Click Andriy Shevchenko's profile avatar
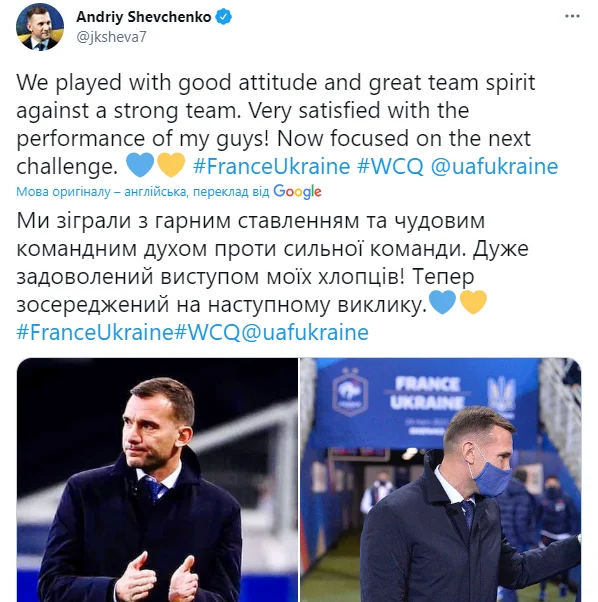 [40, 27]
